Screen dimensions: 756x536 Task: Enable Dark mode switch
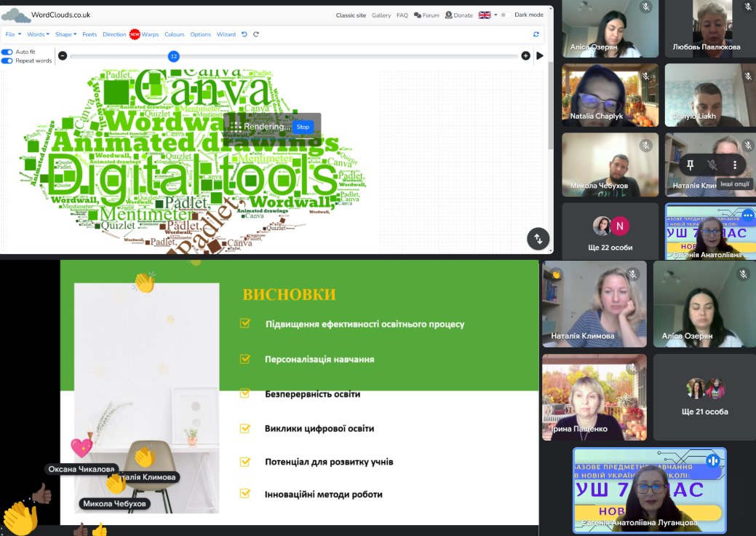505,15
